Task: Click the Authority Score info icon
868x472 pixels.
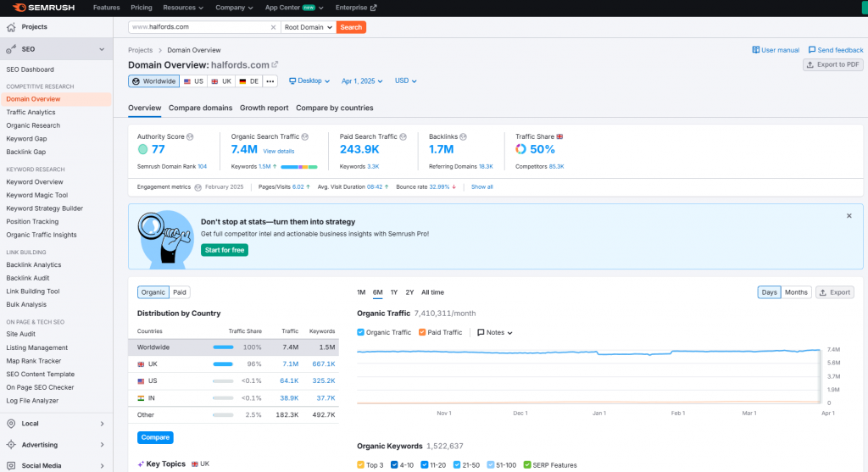Action: (191, 136)
